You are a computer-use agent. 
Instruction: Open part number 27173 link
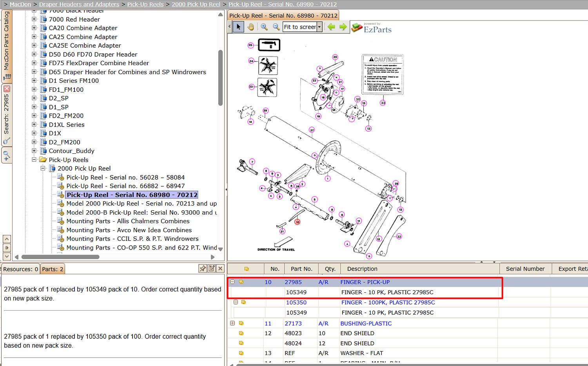click(293, 324)
